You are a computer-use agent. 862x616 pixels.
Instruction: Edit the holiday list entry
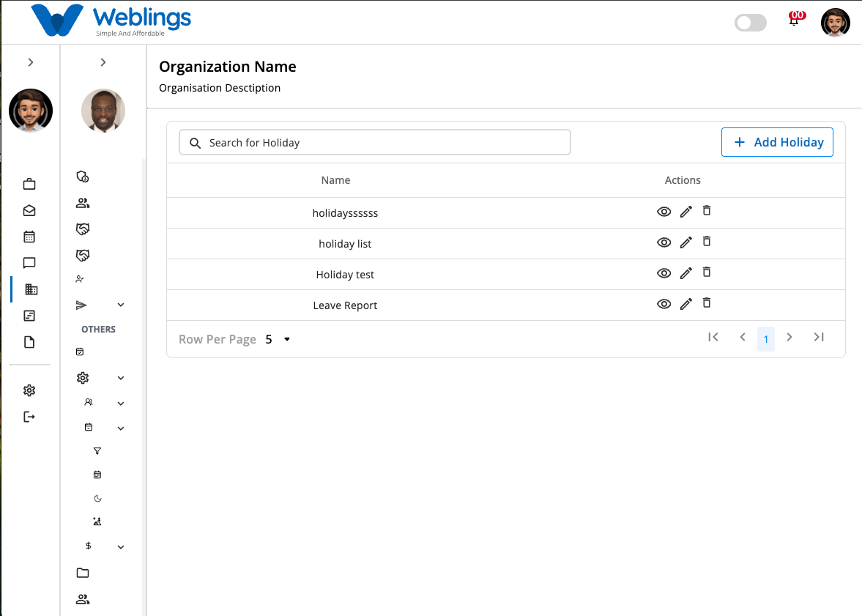point(685,242)
